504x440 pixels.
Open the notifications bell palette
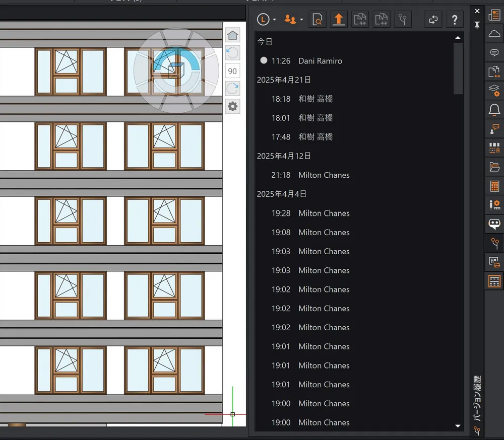(494, 110)
